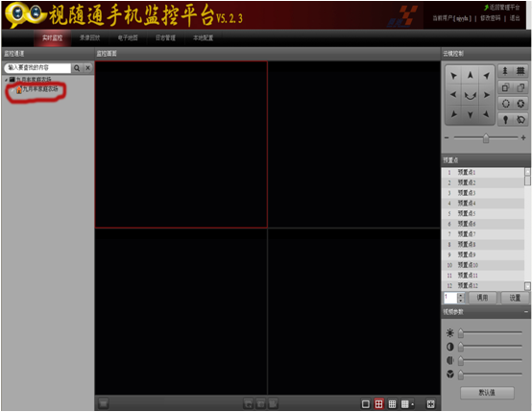Open the 录像回放 tab
The image size is (532, 412).
[90, 37]
